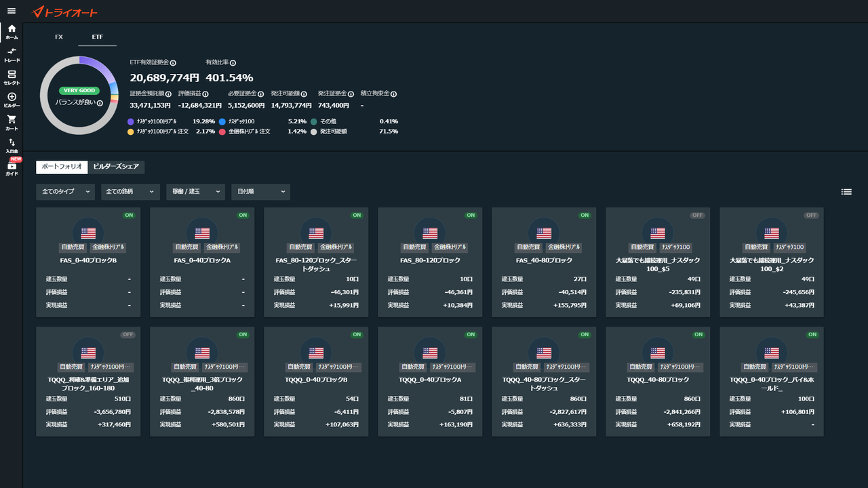Open the 日付順 sort dropdown
868x488 pixels.
point(261,192)
